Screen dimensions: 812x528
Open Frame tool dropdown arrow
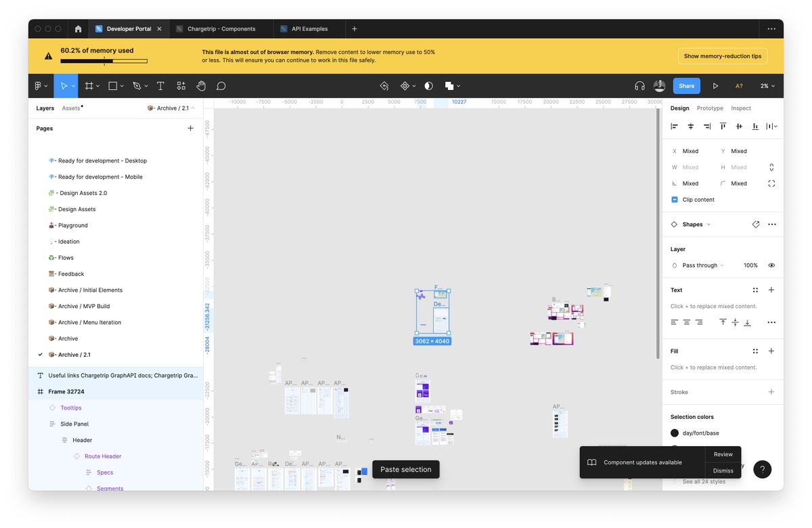(x=98, y=86)
